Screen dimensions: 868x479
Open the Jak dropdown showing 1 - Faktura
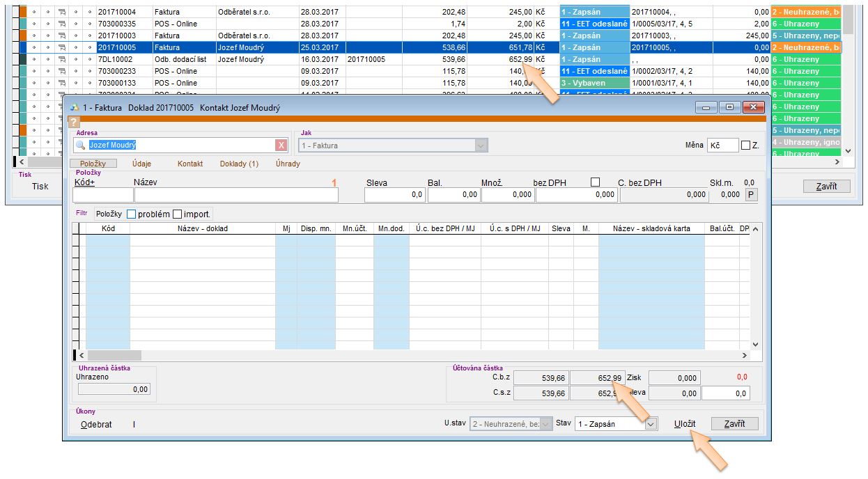pyautogui.click(x=480, y=146)
